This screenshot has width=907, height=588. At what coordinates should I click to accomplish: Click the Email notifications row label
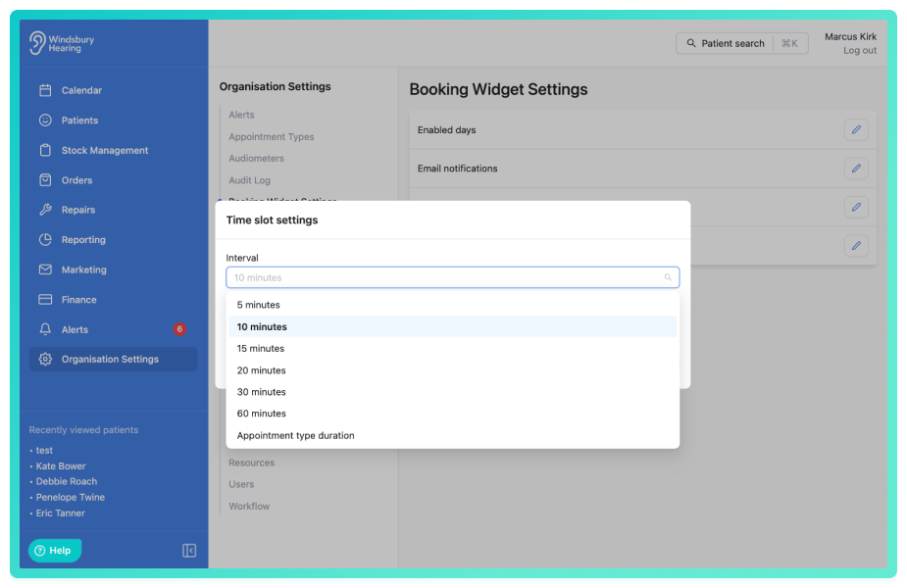[x=457, y=169]
